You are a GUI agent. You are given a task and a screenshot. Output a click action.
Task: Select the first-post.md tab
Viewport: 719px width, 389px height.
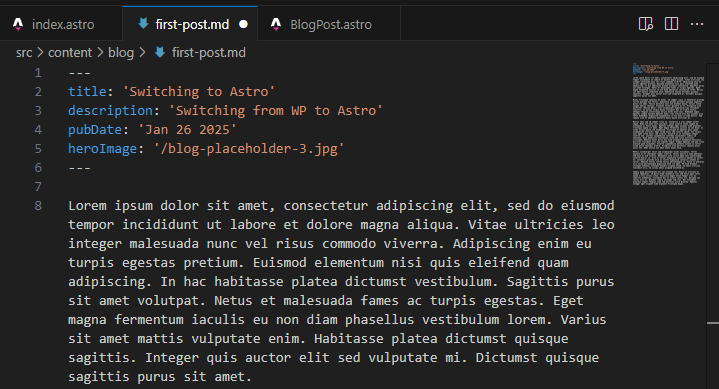[x=190, y=24]
